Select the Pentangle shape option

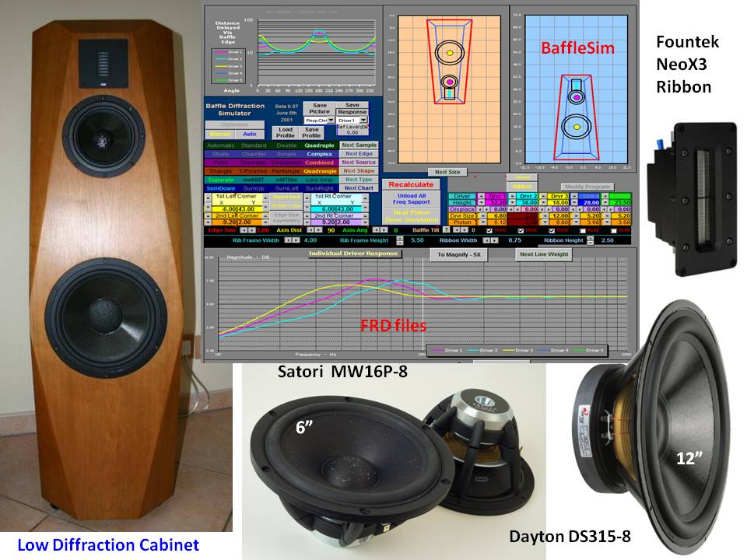(286, 171)
